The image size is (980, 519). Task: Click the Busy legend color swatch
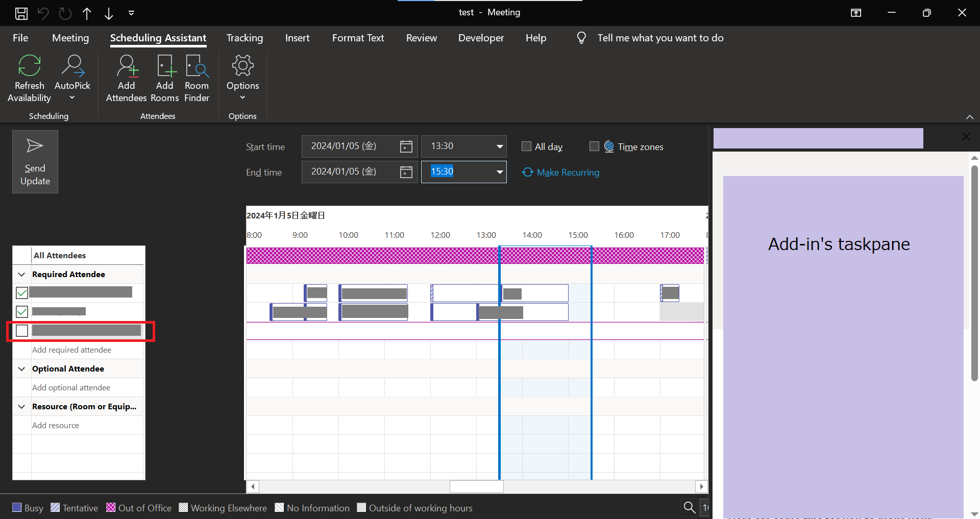click(x=16, y=507)
